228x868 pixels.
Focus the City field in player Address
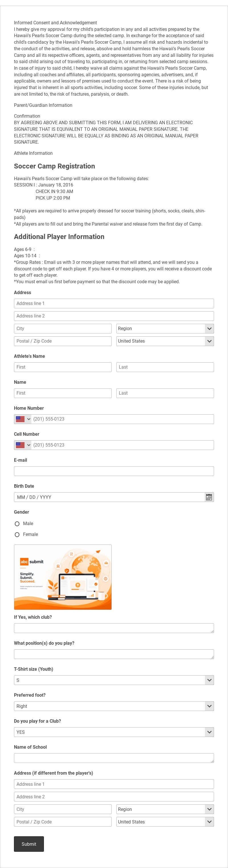(63, 329)
